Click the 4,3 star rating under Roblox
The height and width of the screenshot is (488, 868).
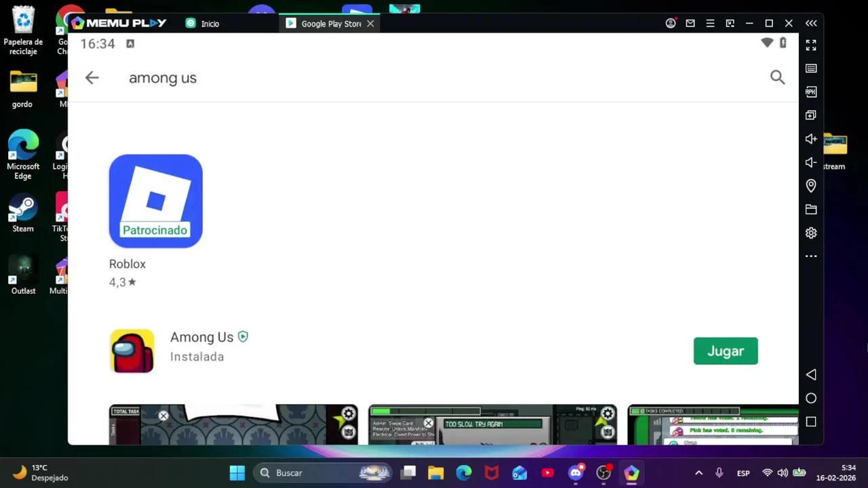click(x=123, y=283)
